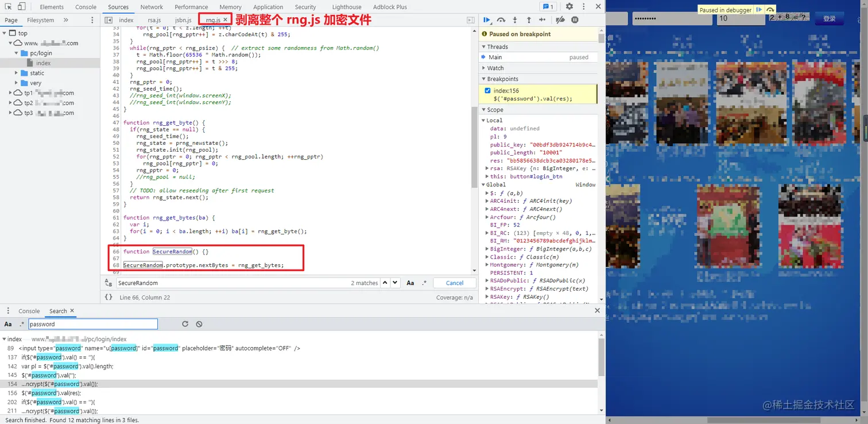Close the rng.js file tab
This screenshot has height=424, width=868.
[x=226, y=20]
